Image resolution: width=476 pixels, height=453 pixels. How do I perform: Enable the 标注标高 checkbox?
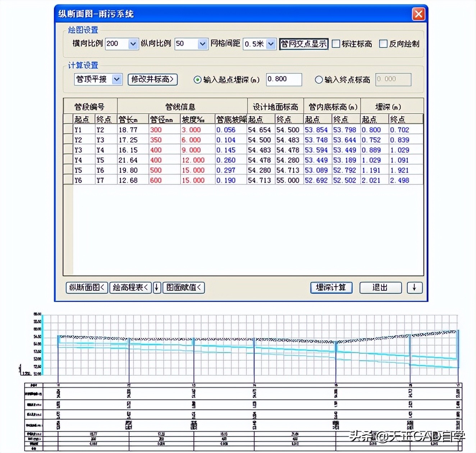335,44
